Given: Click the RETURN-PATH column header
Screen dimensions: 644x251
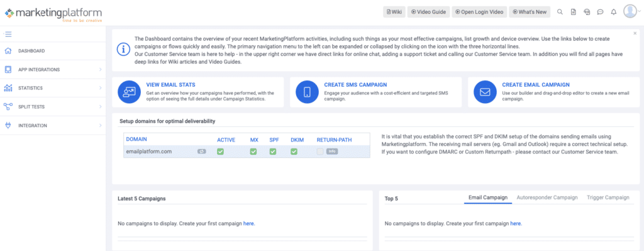Looking at the screenshot, I should click(x=335, y=140).
